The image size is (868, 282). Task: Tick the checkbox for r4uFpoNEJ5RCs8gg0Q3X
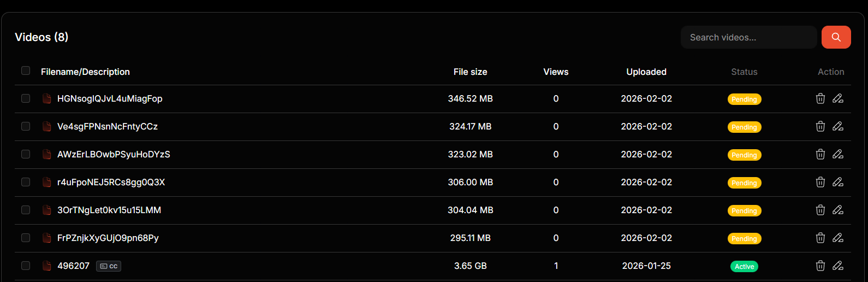pos(26,182)
